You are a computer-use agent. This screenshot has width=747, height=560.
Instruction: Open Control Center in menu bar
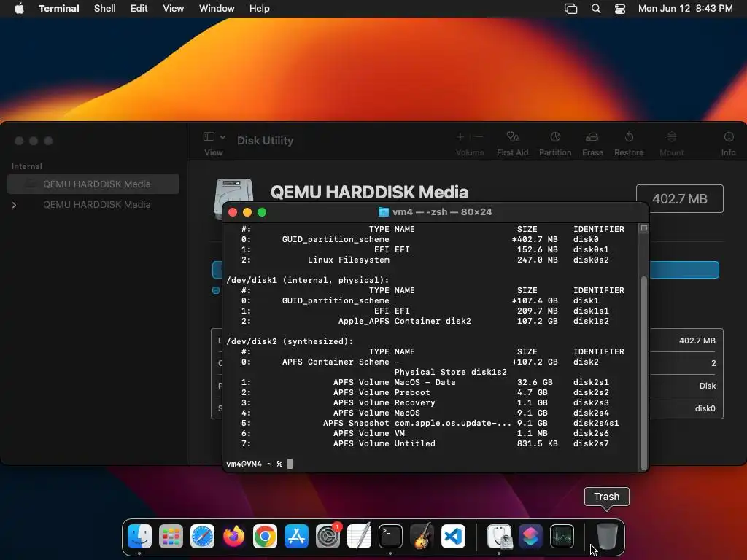pos(620,9)
